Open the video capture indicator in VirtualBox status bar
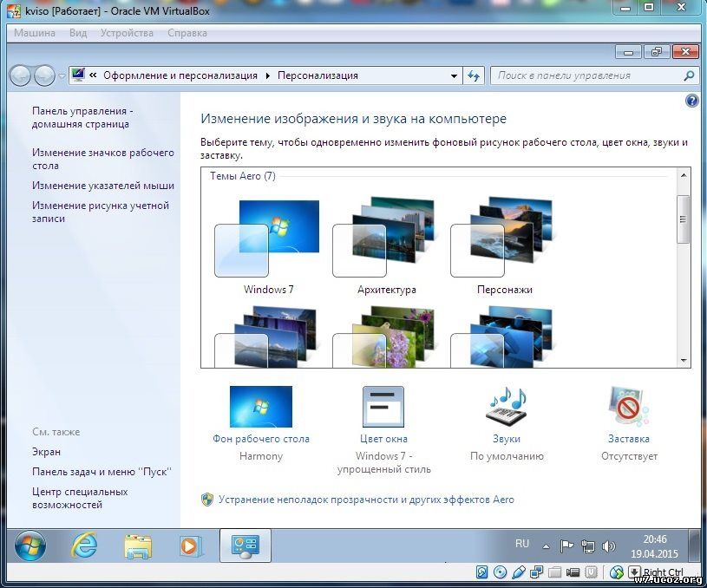This screenshot has width=707, height=588. click(x=573, y=572)
